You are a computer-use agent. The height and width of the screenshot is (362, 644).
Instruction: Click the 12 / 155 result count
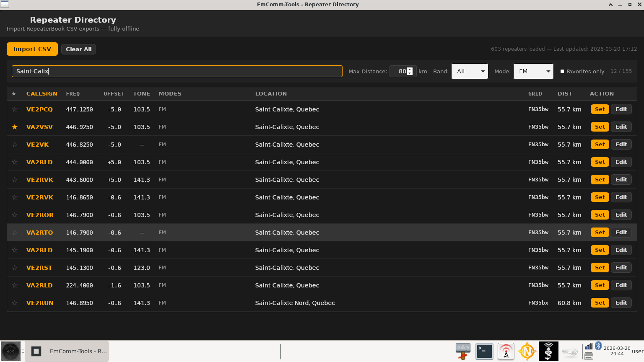pos(621,71)
